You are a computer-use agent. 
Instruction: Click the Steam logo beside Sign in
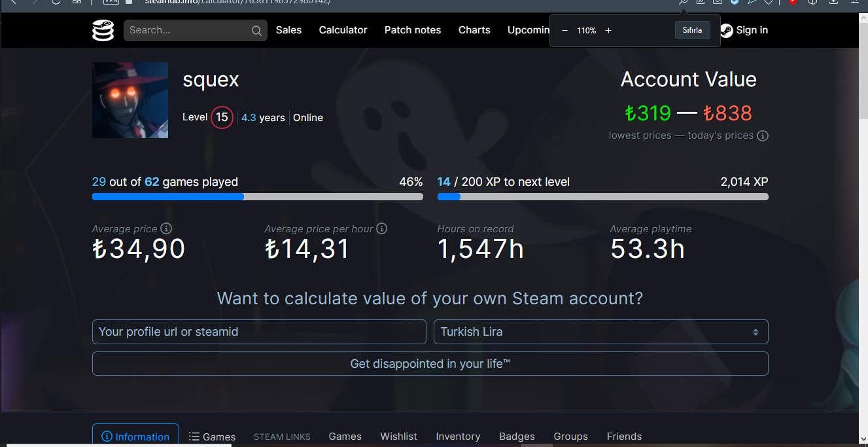(726, 30)
